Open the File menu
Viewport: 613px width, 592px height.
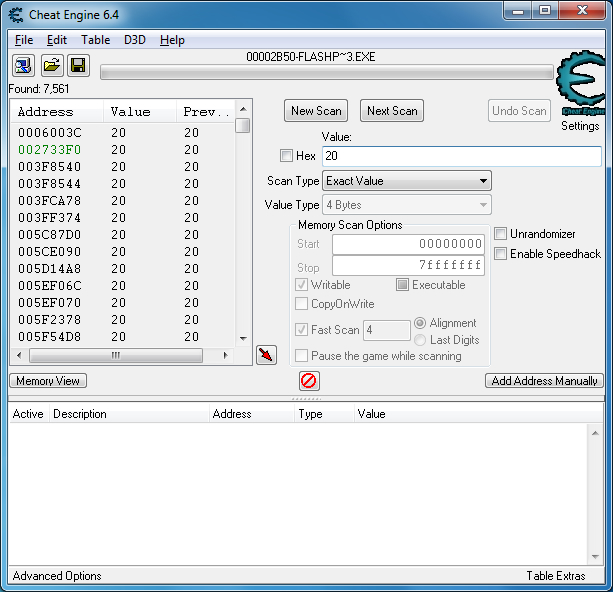[24, 40]
